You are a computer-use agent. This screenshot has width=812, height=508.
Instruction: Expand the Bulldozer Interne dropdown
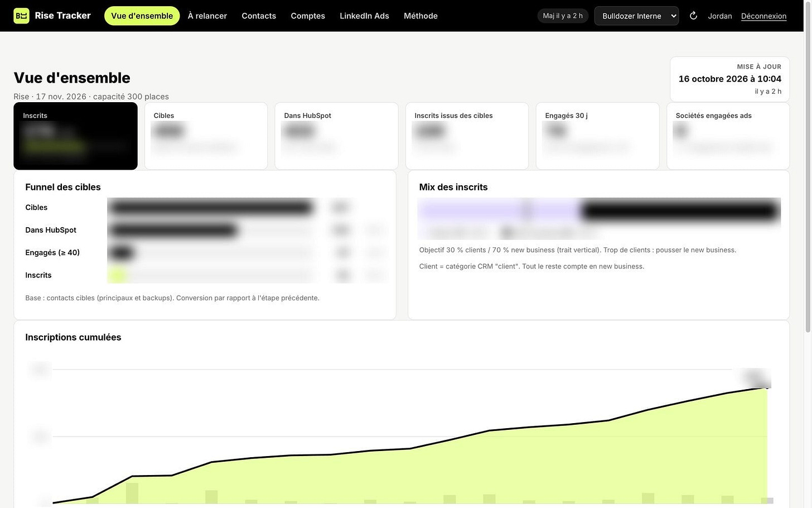coord(636,16)
